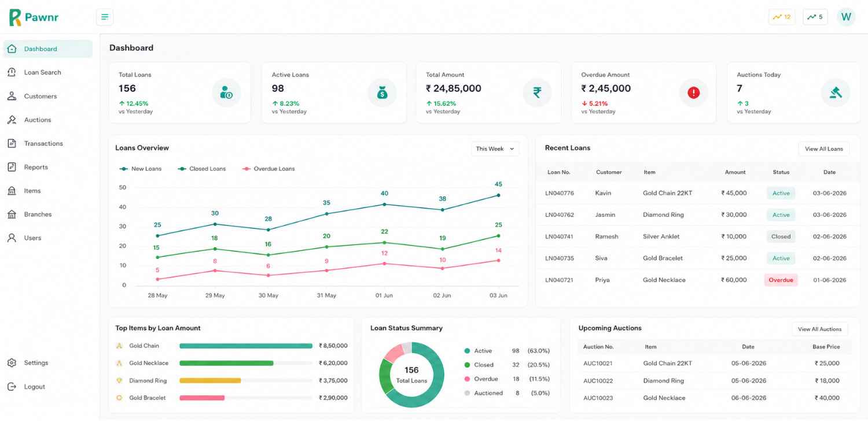Viewport: 868px width, 422px height.
Task: Click the Gold Bracelet ring icon
Action: [119, 398]
